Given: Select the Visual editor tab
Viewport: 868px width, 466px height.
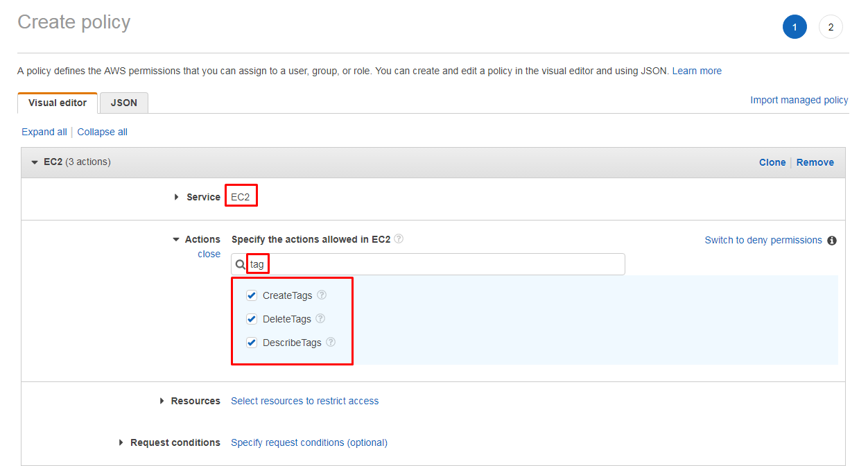Looking at the screenshot, I should [x=58, y=103].
